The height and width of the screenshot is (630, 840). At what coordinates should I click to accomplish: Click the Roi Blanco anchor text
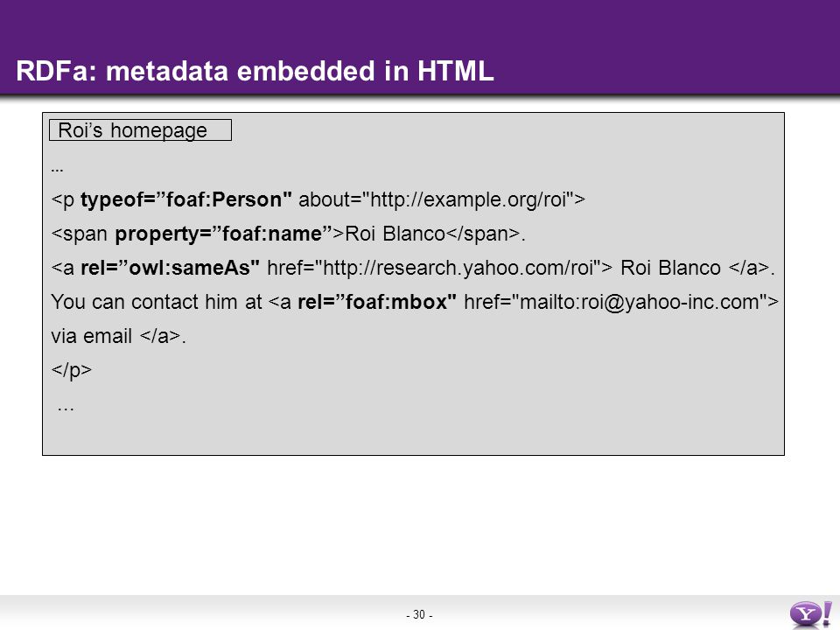point(670,268)
